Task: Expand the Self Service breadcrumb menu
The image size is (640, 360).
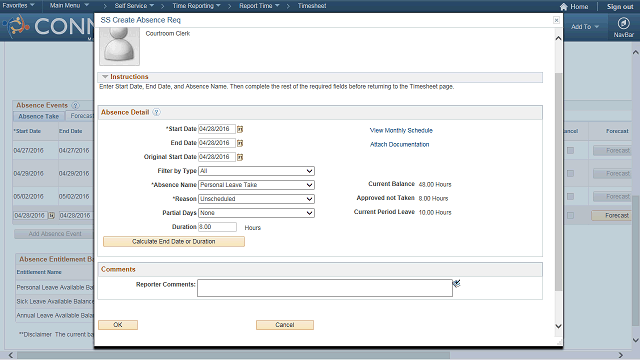Action: point(134,6)
